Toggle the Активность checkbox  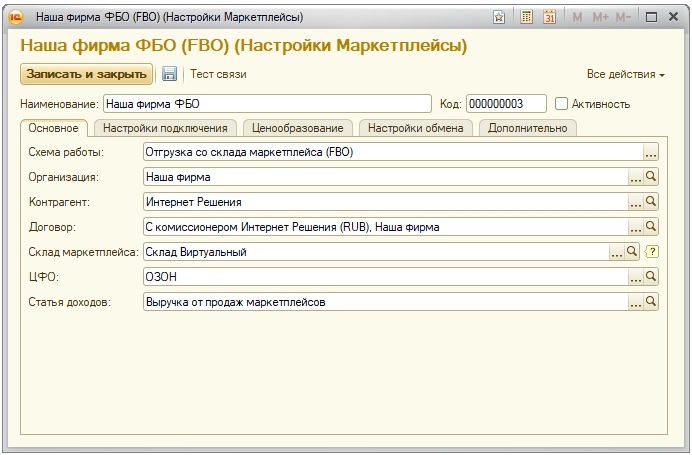point(561,104)
